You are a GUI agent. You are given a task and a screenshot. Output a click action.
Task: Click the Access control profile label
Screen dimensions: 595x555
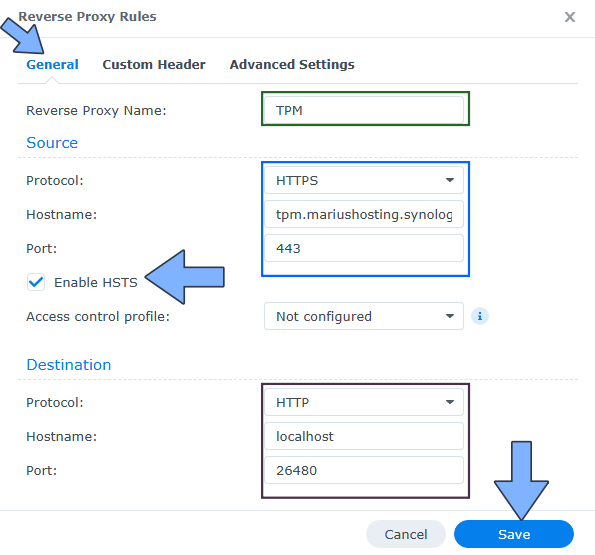[98, 317]
